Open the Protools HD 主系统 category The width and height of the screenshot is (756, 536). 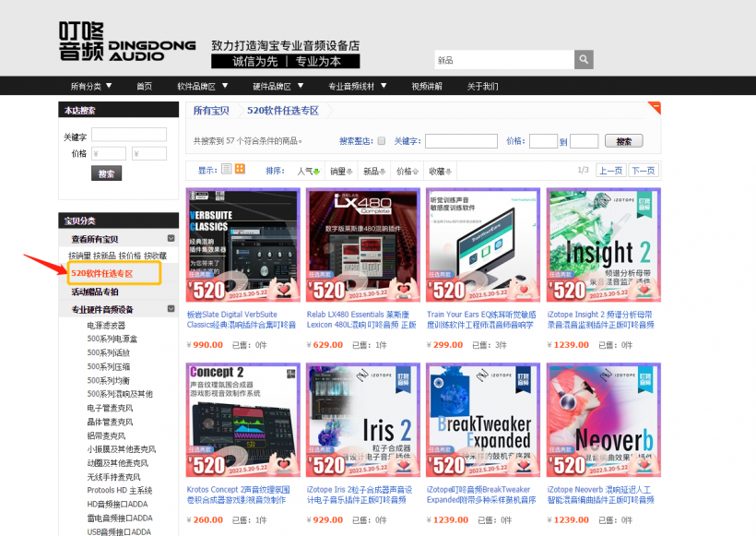coord(120,490)
